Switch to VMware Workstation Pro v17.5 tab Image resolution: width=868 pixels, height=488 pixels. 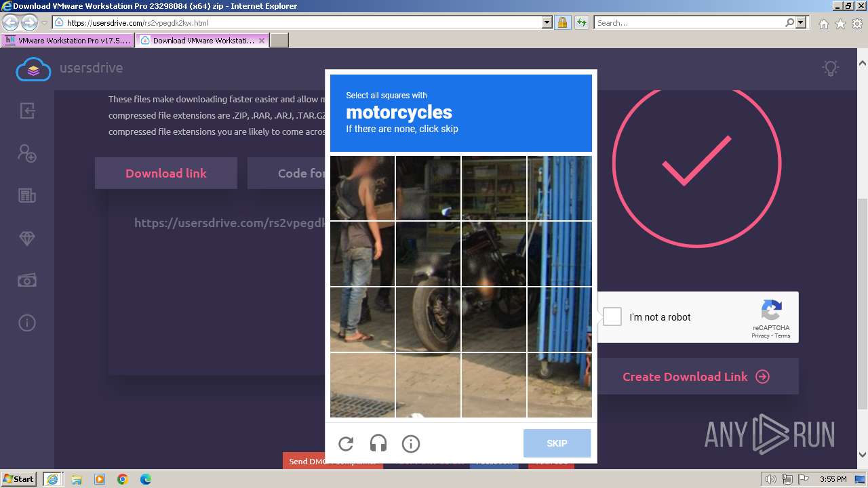click(68, 41)
